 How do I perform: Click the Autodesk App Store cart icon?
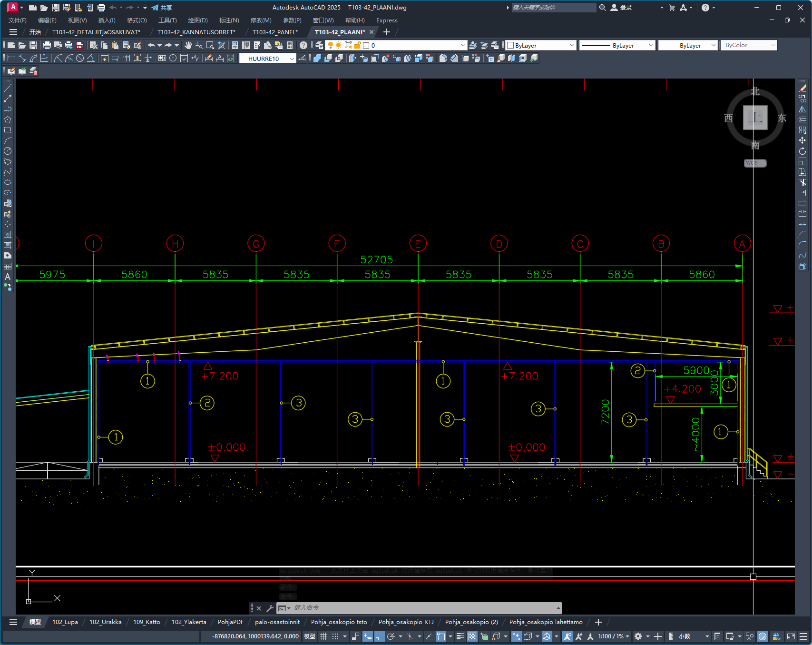pyautogui.click(x=672, y=8)
